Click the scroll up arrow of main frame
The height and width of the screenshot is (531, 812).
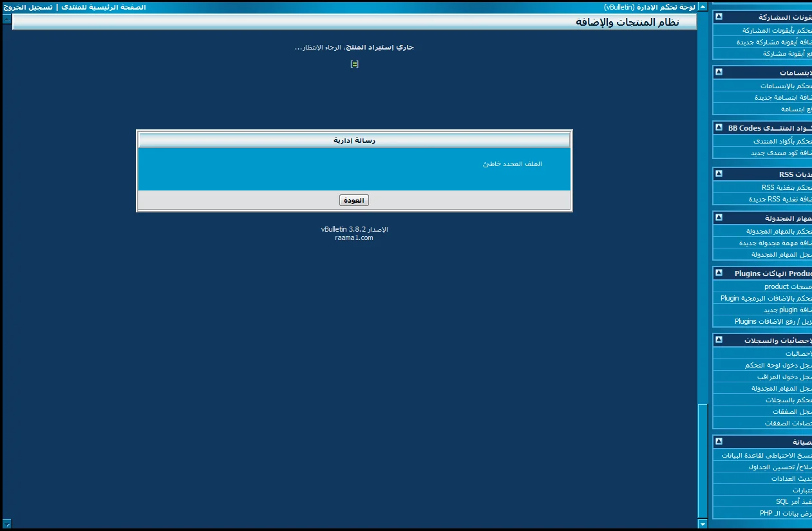point(703,7)
